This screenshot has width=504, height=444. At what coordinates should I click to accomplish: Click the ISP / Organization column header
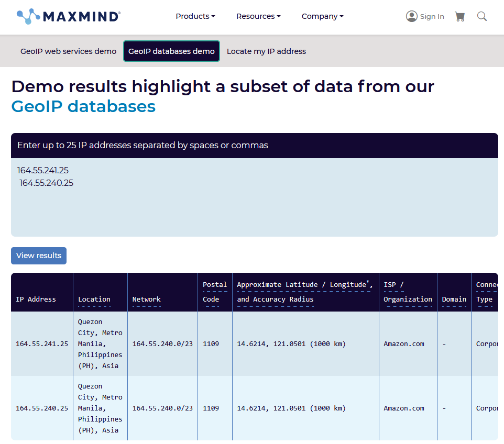pos(408,292)
